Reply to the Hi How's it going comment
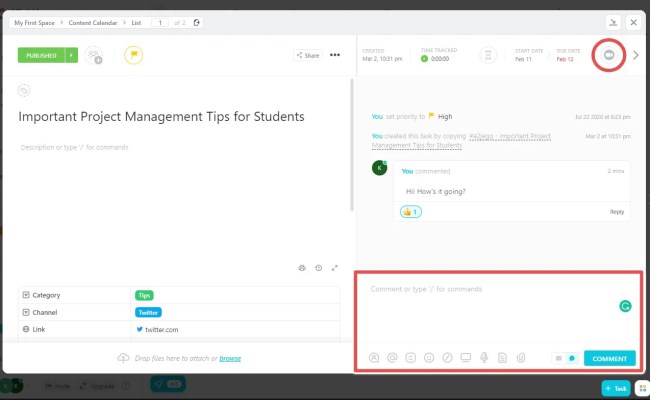The image size is (650, 400). click(616, 212)
